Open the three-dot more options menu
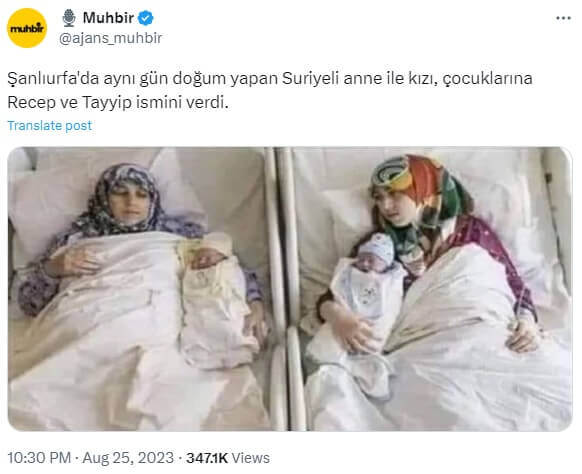 click(563, 18)
